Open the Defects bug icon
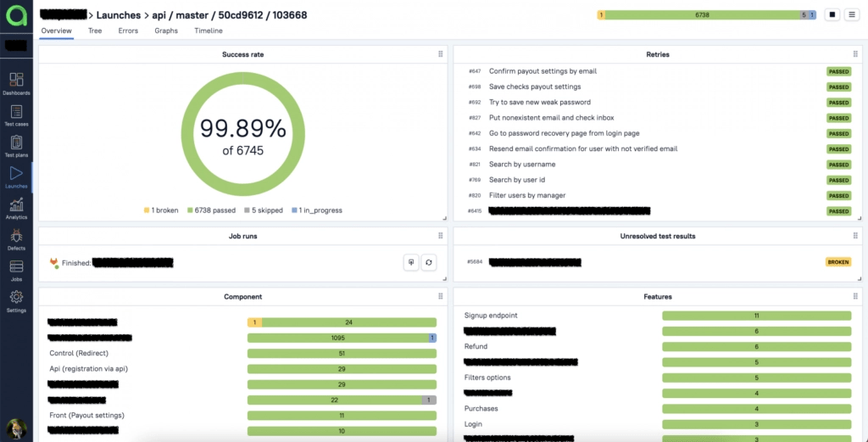The width and height of the screenshot is (868, 442). 16,238
